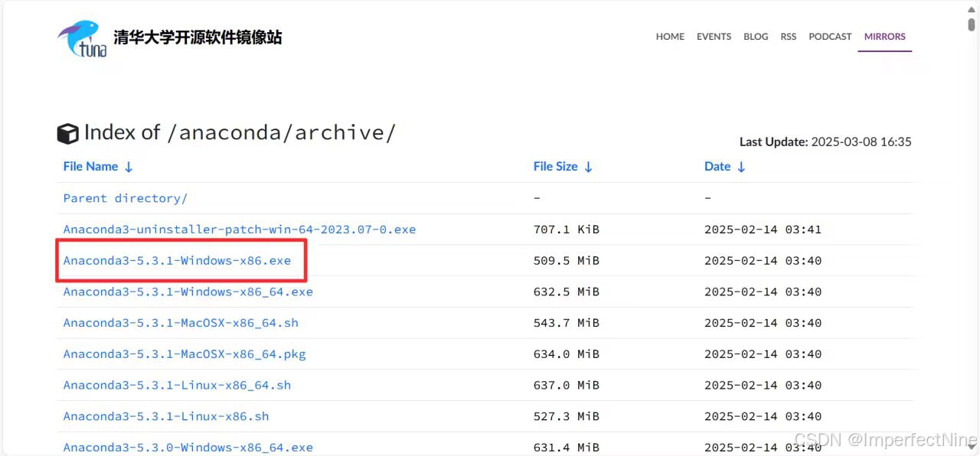
Task: Select the date 2025-02-14 03:41
Action: coord(763,230)
